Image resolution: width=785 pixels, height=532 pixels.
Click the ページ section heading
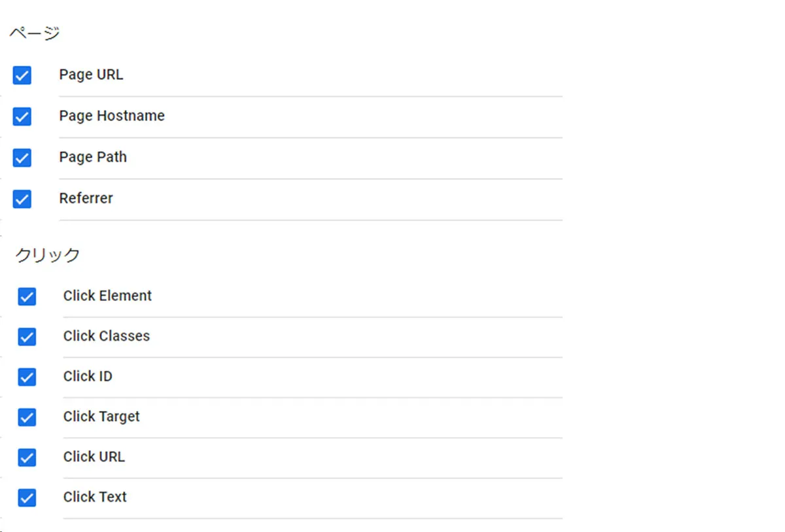(x=35, y=33)
